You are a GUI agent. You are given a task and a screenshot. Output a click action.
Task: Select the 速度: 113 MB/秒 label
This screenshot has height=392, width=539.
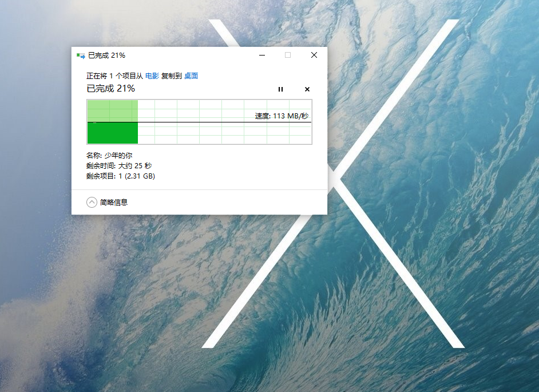[282, 116]
